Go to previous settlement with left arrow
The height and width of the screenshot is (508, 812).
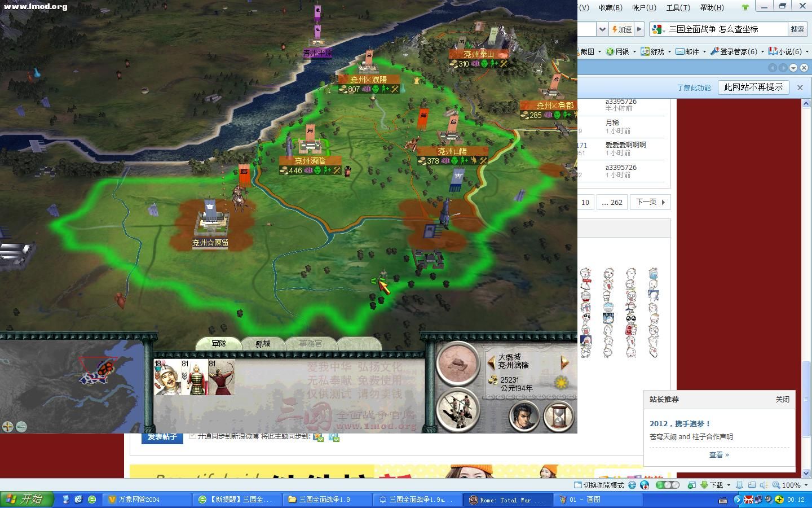pyautogui.click(x=491, y=362)
